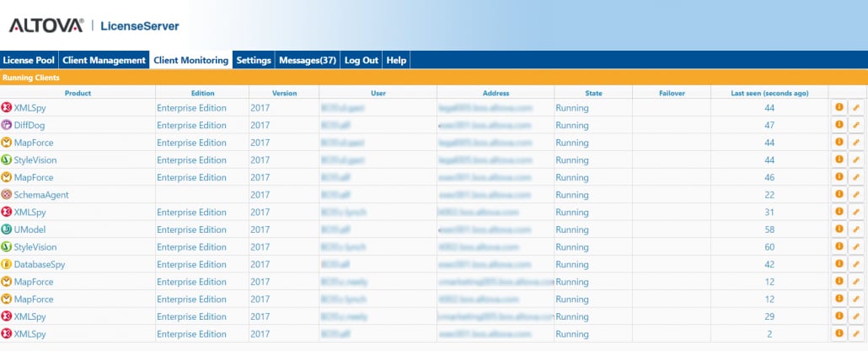Click the User column header
The width and height of the screenshot is (868, 351).
click(378, 93)
